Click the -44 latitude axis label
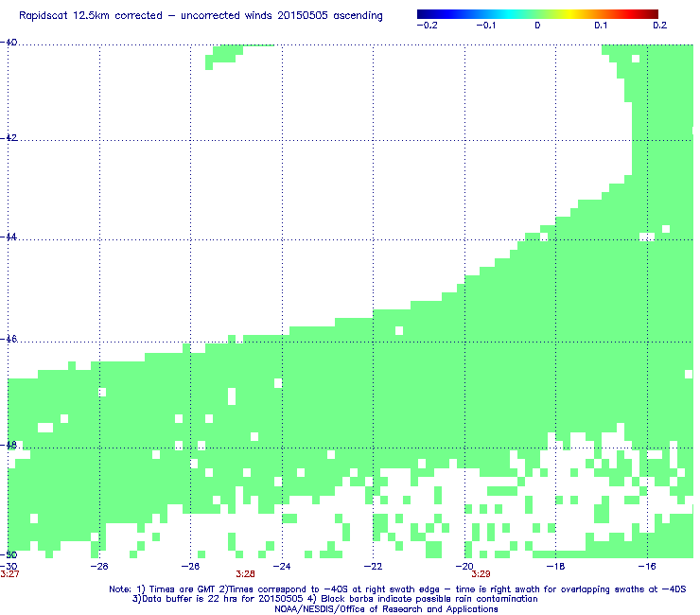This screenshot has width=700, height=615. (9, 237)
